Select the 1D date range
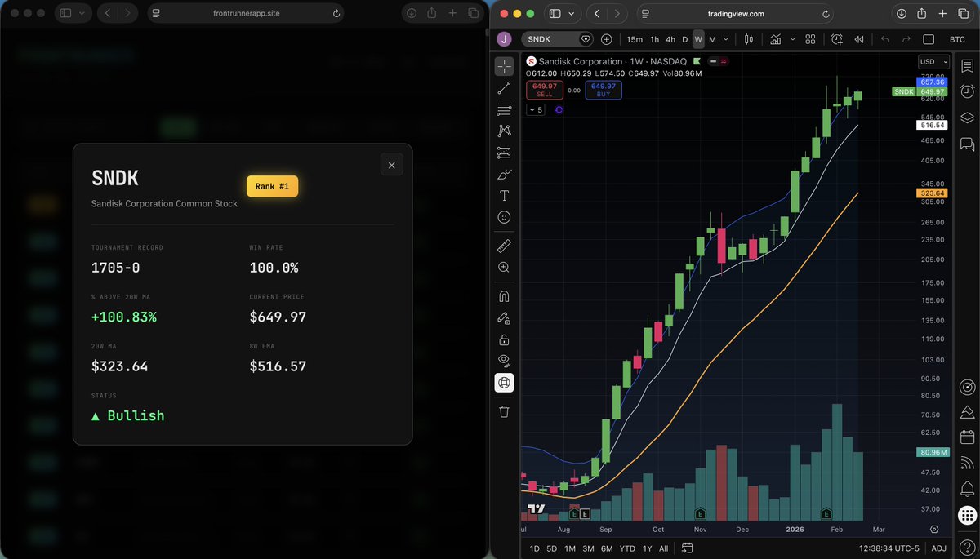This screenshot has width=980, height=559. 534,548
